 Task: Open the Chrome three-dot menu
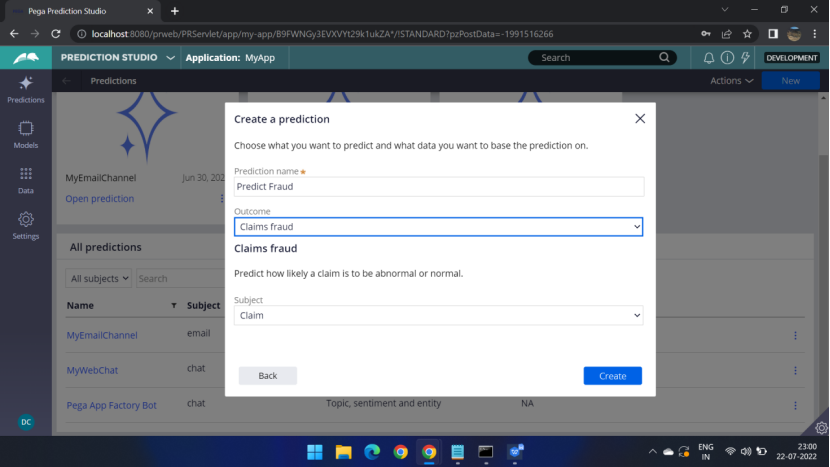tap(815, 34)
